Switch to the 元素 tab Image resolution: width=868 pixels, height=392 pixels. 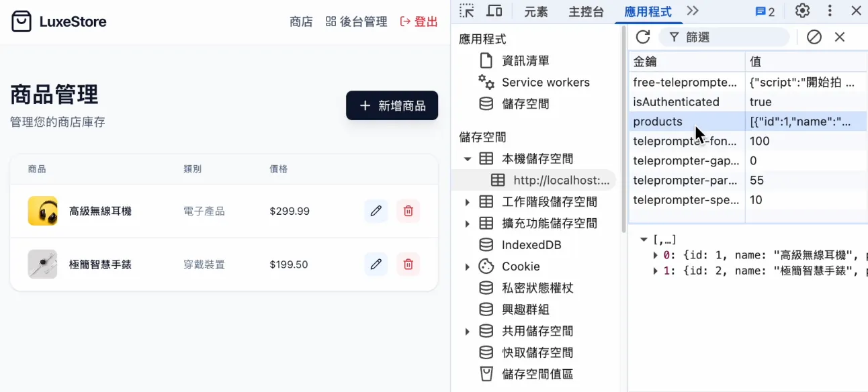click(x=536, y=11)
